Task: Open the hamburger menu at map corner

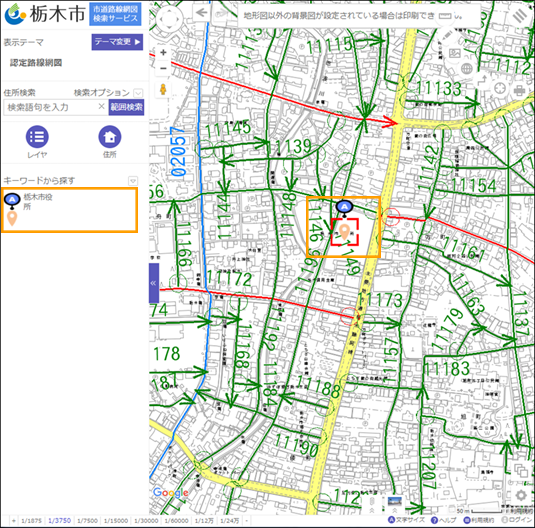Action: pos(520,16)
